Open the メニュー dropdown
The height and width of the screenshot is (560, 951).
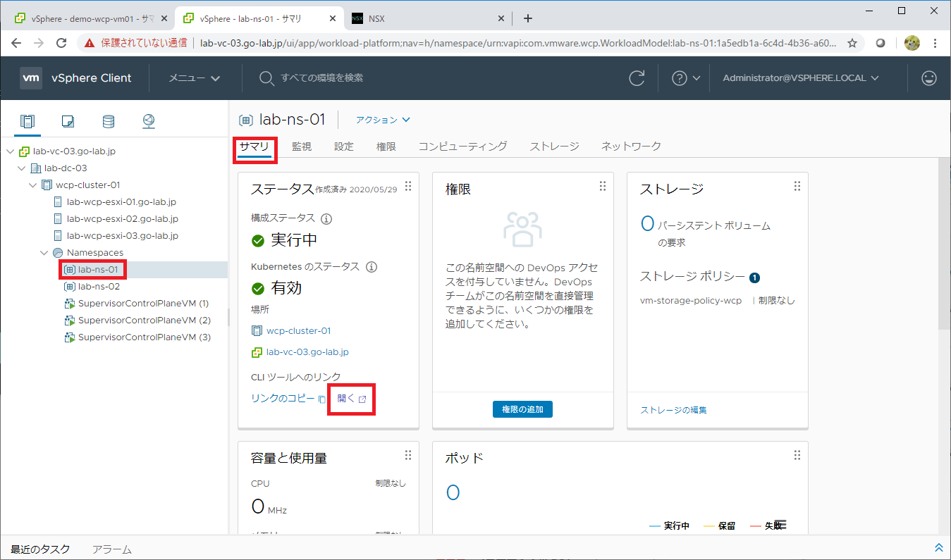[195, 78]
